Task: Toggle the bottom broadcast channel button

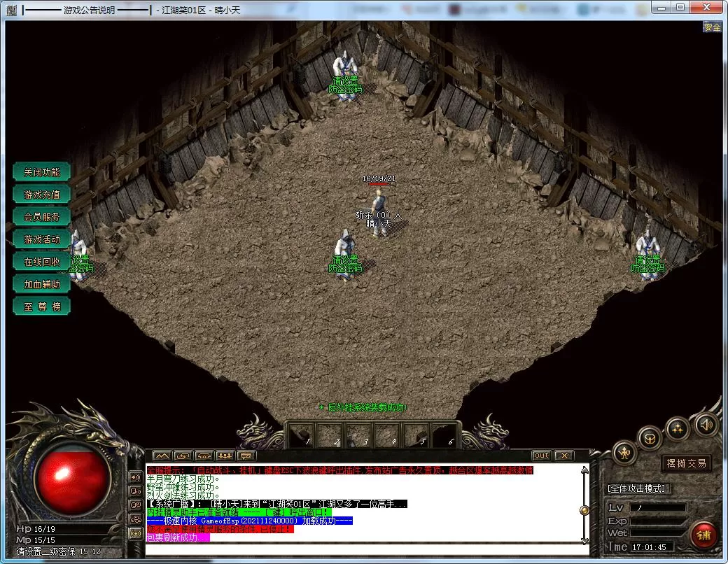Action: [x=136, y=533]
